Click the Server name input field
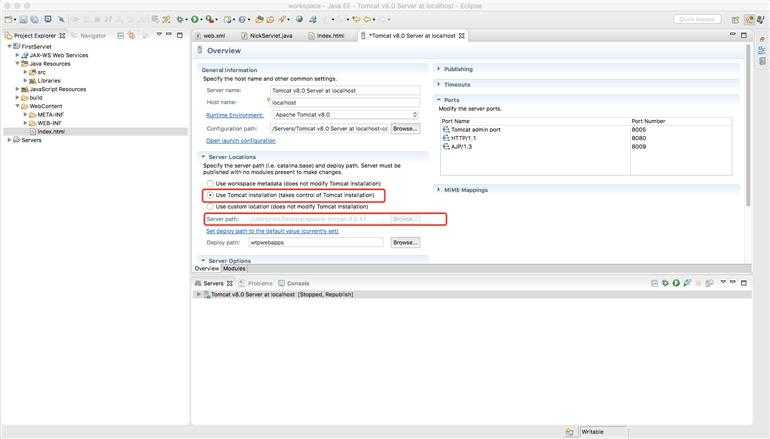This screenshot has width=770, height=439. 345,91
